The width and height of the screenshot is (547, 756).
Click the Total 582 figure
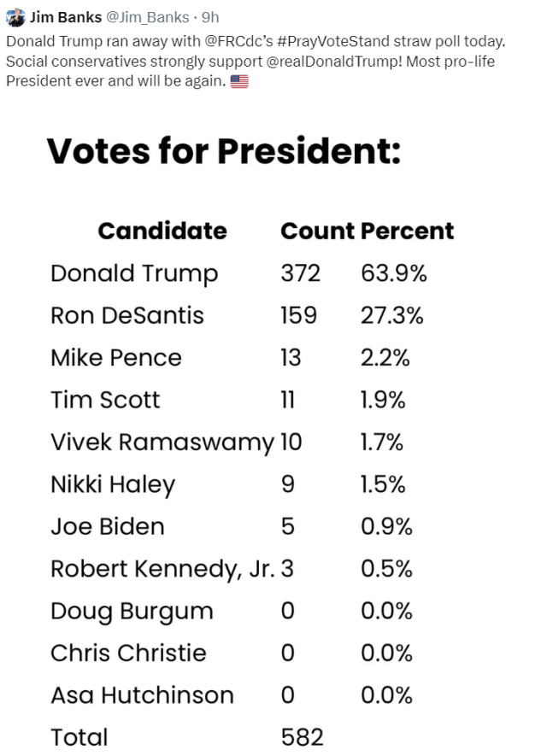[302, 738]
